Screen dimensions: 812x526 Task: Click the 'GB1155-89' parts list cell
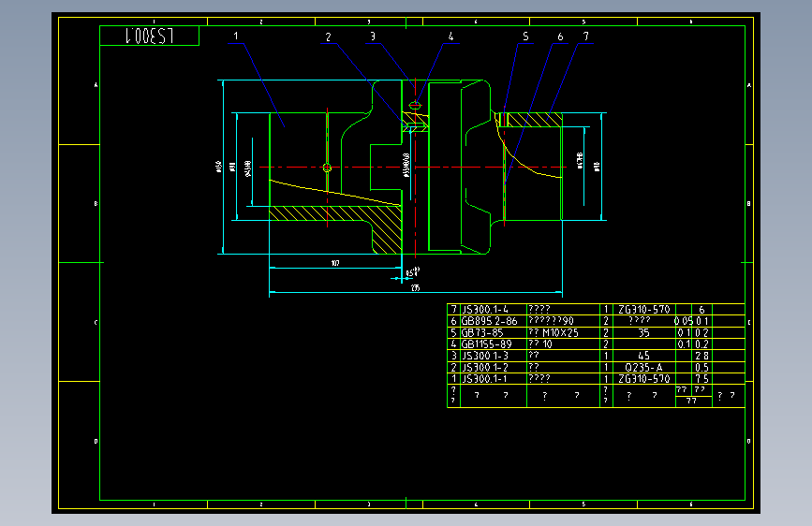(x=493, y=343)
